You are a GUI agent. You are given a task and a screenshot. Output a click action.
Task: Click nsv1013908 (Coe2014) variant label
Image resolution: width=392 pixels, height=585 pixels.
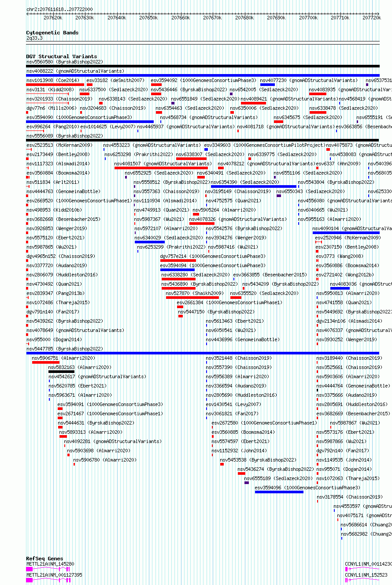(53, 80)
